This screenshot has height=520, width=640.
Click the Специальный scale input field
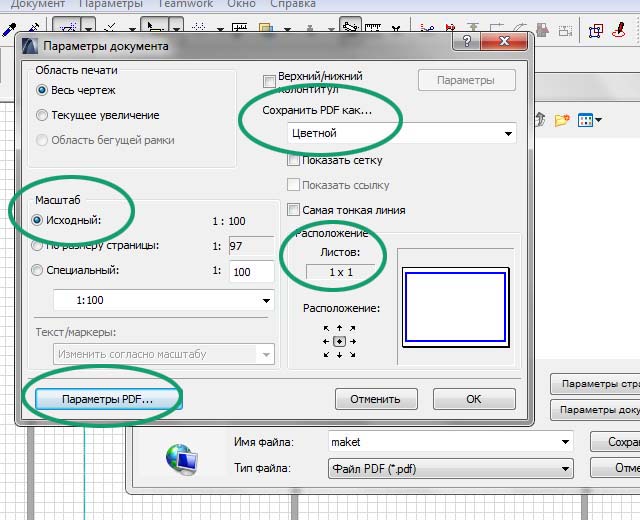click(x=250, y=271)
